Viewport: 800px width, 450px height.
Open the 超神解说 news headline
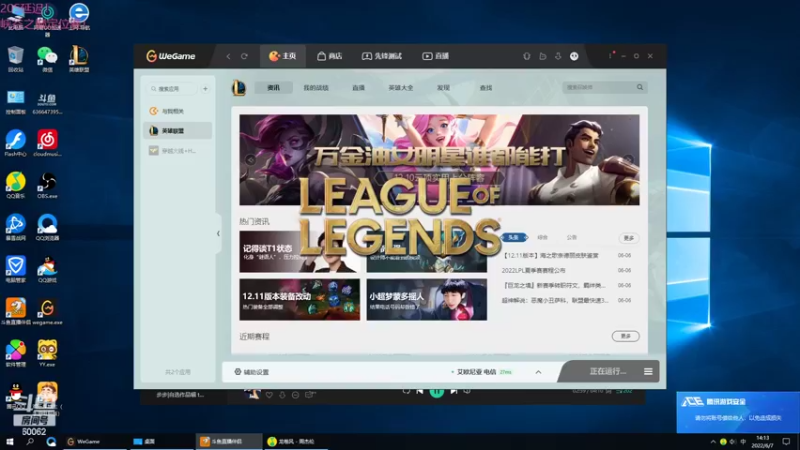pos(555,301)
